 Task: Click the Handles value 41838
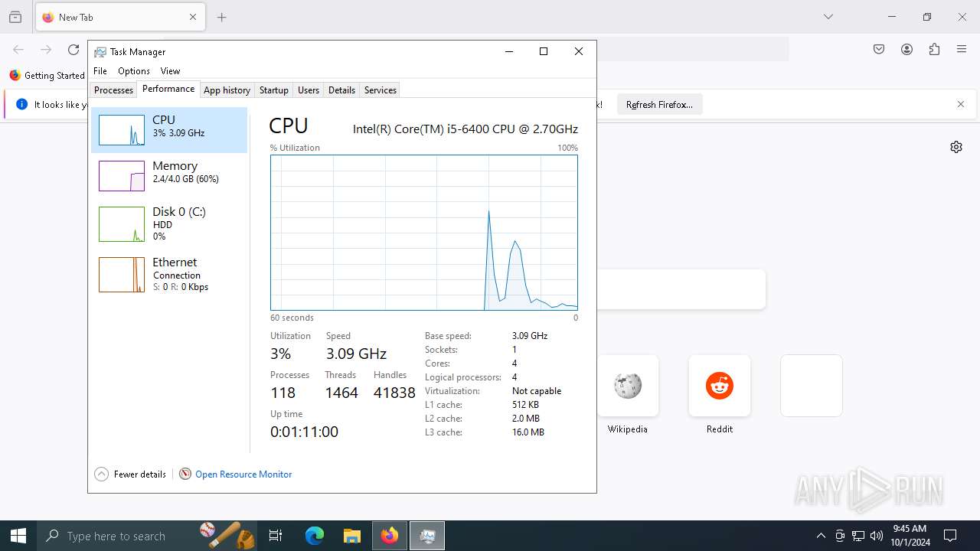394,393
